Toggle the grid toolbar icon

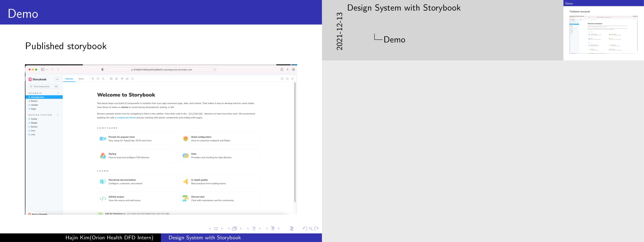click(x=117, y=79)
